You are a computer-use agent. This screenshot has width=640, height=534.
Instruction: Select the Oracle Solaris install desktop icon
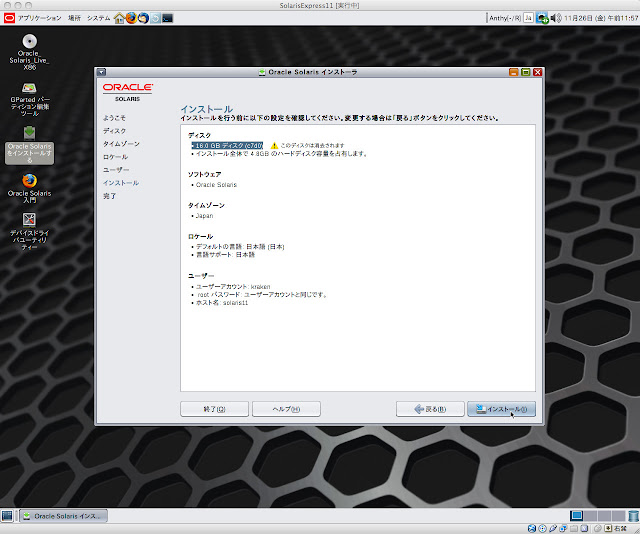29,145
